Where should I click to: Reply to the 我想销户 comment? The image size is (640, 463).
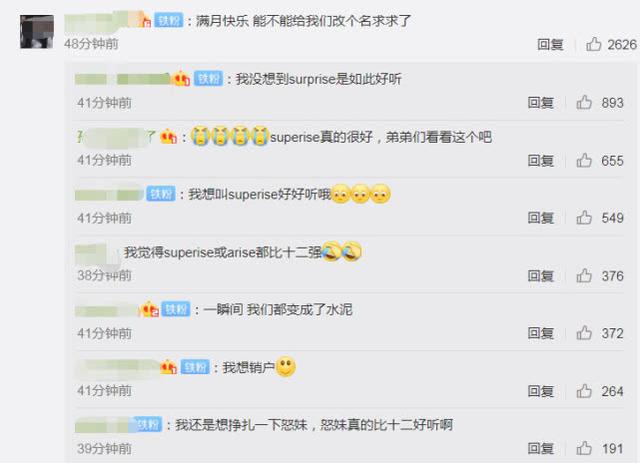tap(540, 392)
